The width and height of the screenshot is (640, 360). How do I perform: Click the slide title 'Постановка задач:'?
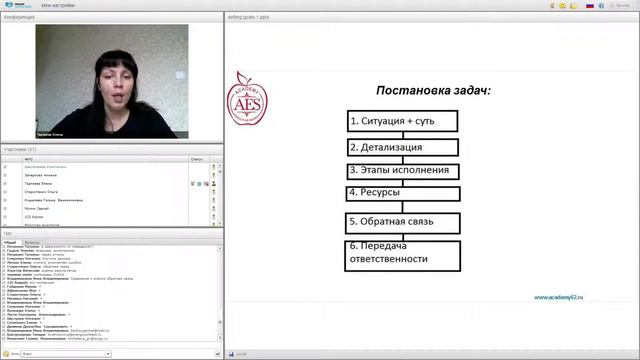(x=433, y=91)
